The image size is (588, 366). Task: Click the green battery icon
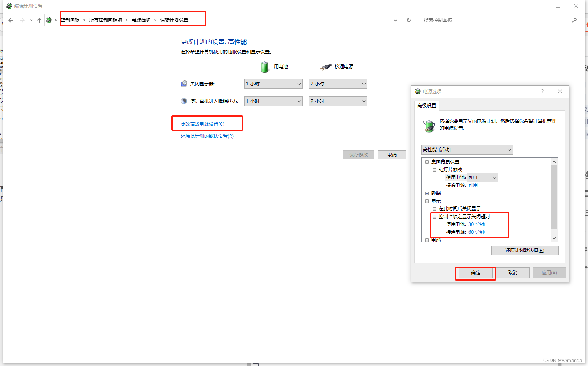[x=265, y=67]
